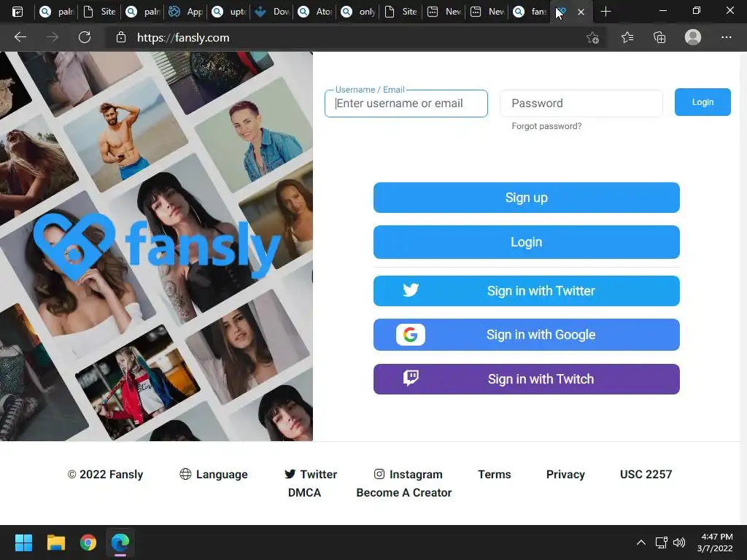
Task: Open the network status tray icon
Action: coord(661,542)
